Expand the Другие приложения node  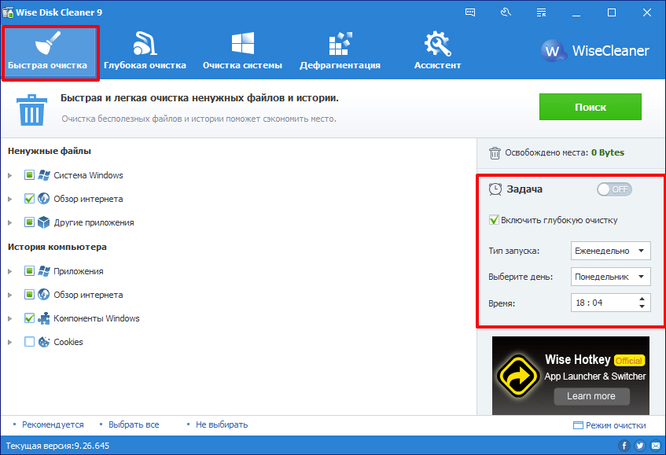[x=10, y=222]
